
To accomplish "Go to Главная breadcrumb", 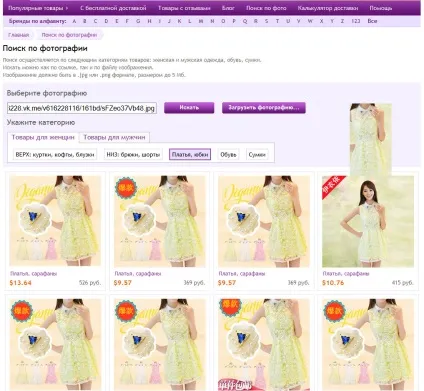I will click(19, 35).
